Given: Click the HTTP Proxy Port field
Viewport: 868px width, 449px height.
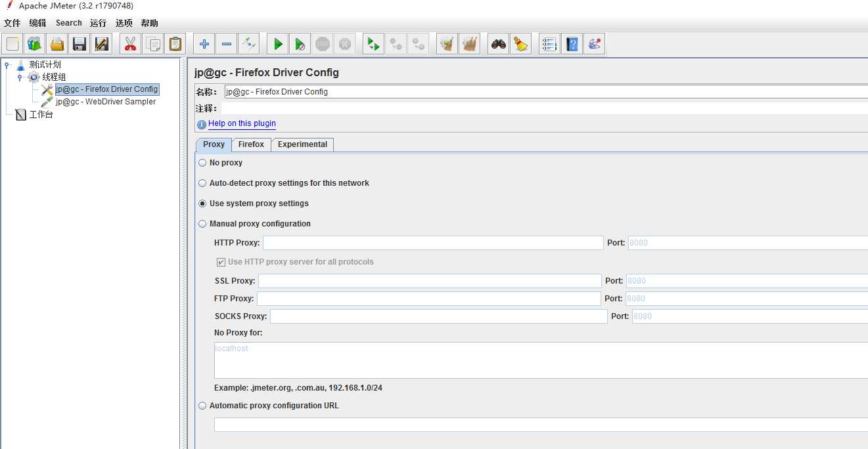Looking at the screenshot, I should point(748,243).
